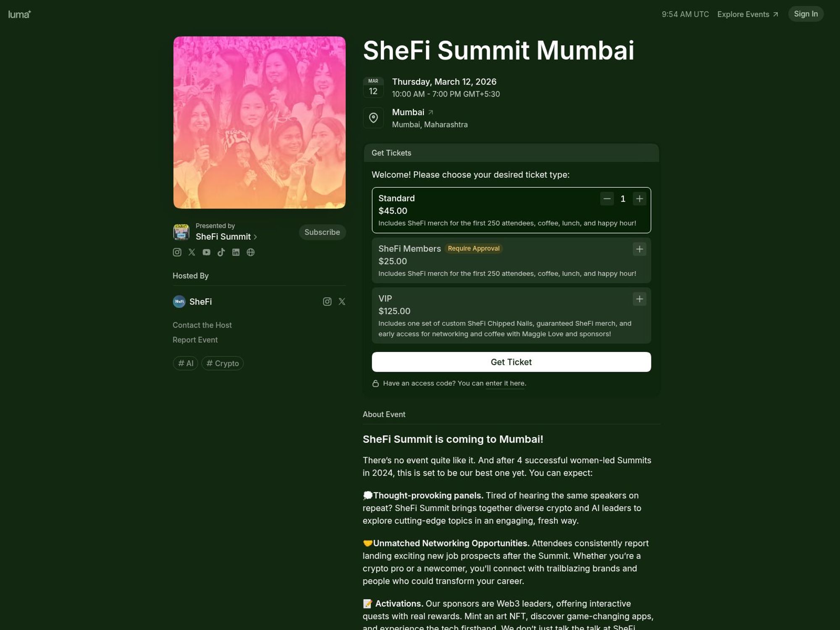Open host SheFi's X icon
Viewport: 840px width, 630px height.
pos(341,301)
